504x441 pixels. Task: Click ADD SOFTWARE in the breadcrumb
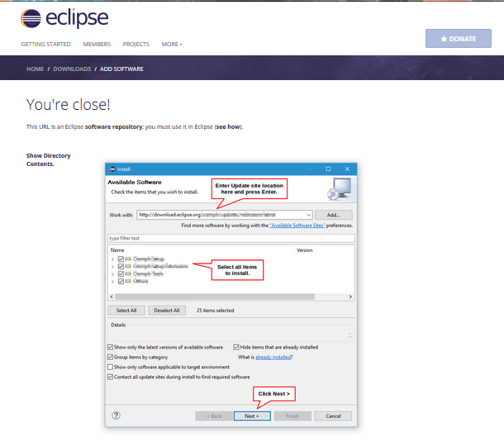(121, 69)
